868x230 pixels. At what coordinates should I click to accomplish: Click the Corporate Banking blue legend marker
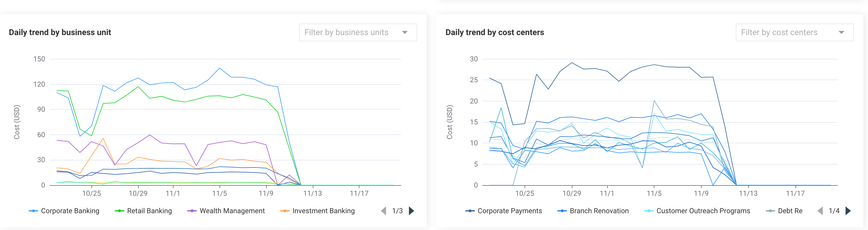point(33,211)
